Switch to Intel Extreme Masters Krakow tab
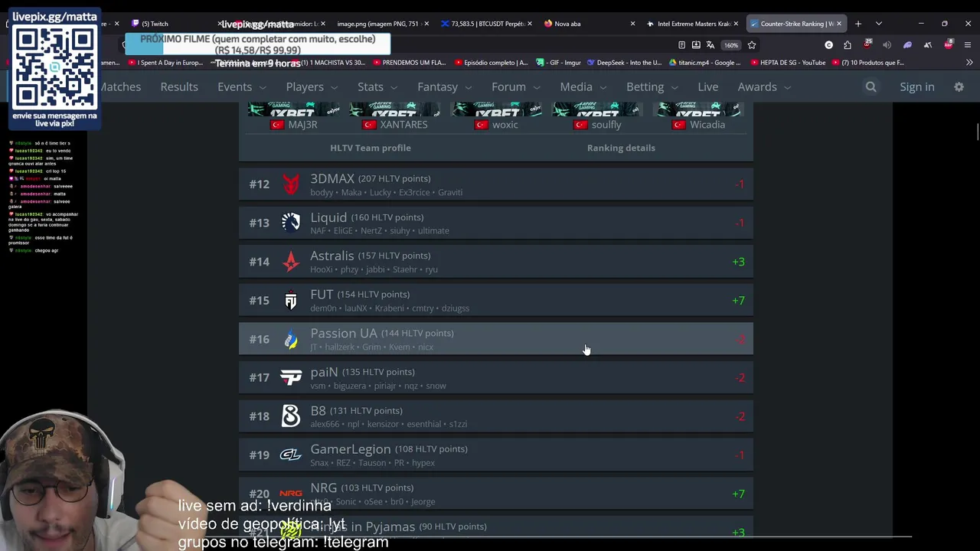The image size is (980, 551). [693, 24]
